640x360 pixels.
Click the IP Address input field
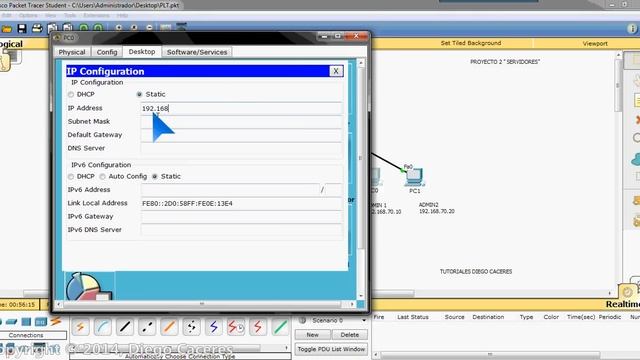pyautogui.click(x=241, y=108)
